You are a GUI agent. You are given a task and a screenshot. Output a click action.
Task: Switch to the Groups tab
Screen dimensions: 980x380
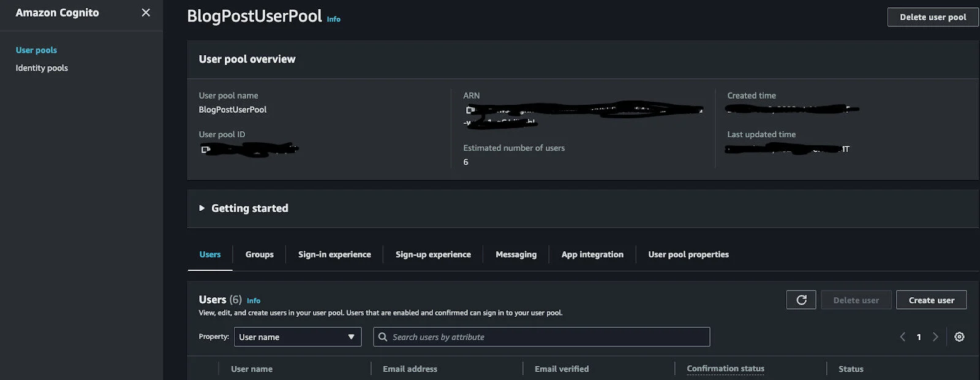pos(259,254)
